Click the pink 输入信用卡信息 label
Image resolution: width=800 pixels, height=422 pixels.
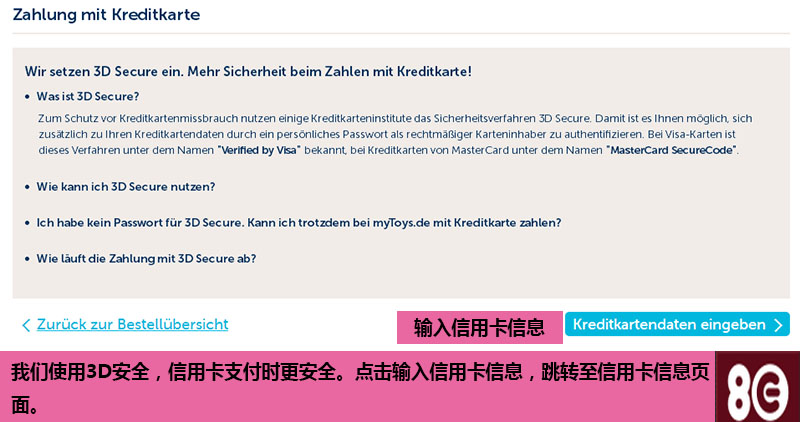pos(480,327)
